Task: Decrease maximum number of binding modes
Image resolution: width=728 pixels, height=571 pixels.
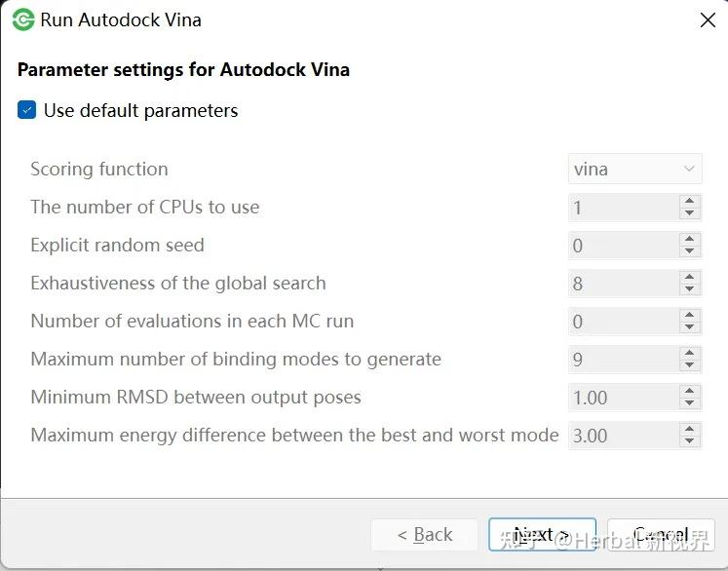Action: (x=689, y=365)
